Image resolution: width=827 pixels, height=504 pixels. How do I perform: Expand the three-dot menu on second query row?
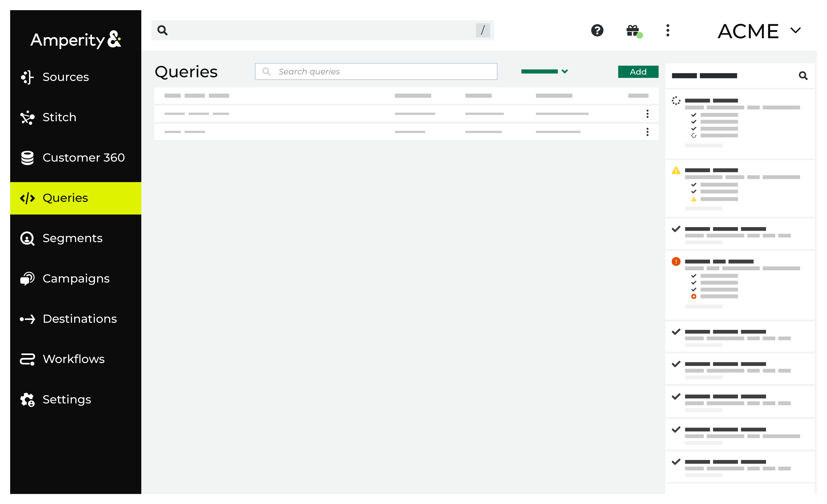pos(648,113)
